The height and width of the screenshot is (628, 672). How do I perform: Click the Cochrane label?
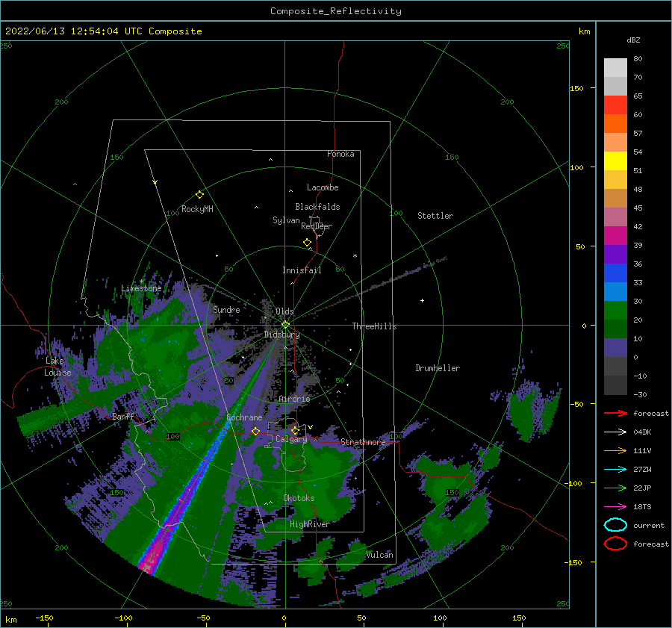[x=244, y=417]
